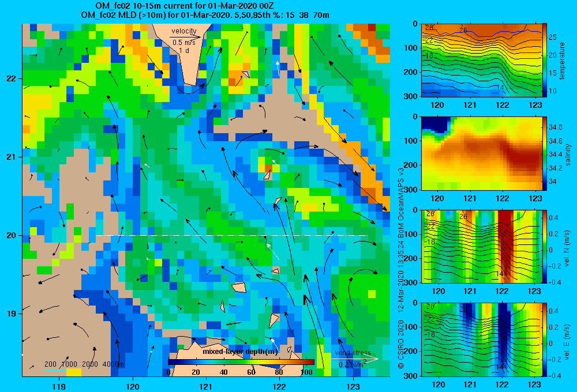
Task: Click longitude label 119 on main map
Action: click(x=59, y=386)
